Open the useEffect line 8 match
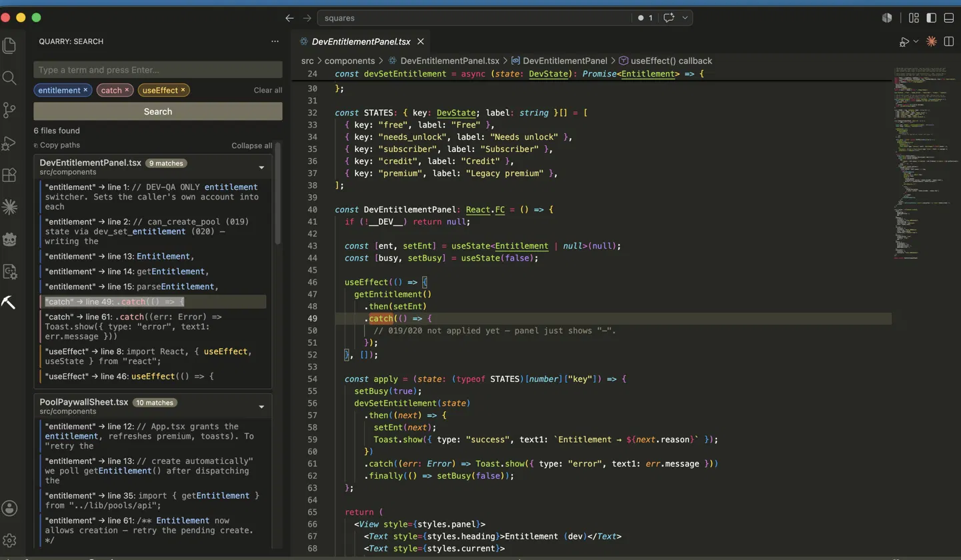The width and height of the screenshot is (961, 560). pyautogui.click(x=153, y=356)
